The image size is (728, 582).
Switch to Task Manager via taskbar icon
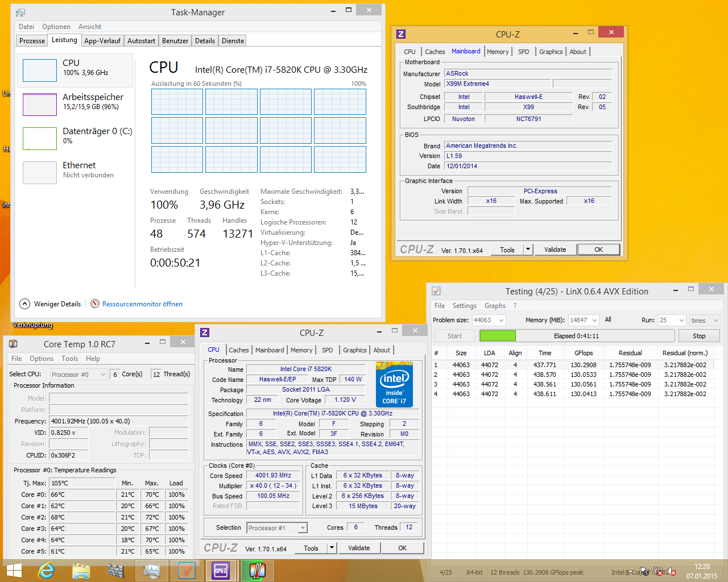152,571
